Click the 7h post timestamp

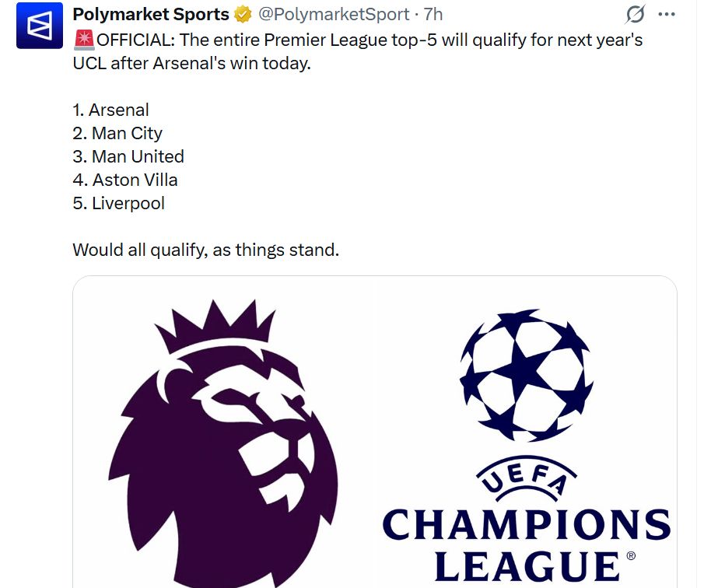tap(433, 14)
